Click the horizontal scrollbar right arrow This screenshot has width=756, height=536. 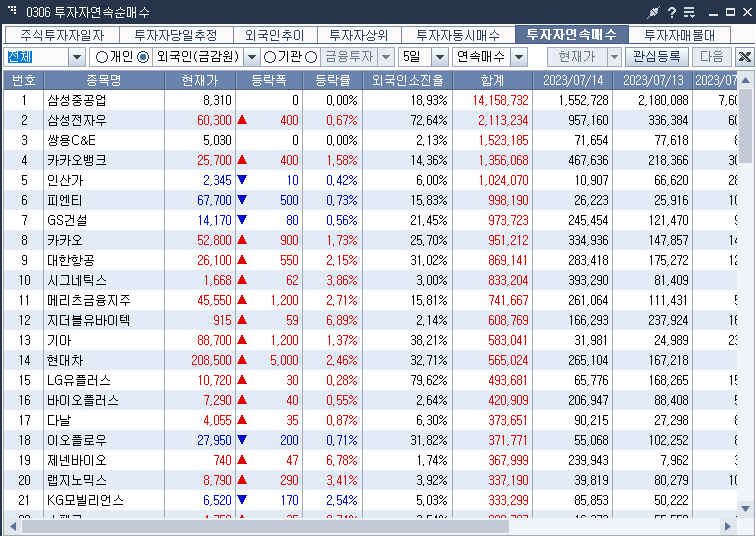727,526
